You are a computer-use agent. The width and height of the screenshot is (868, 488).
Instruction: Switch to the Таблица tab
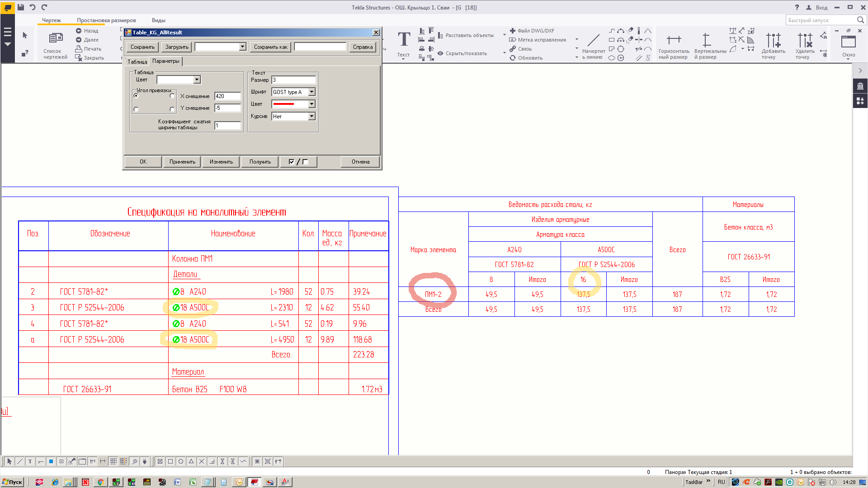137,62
